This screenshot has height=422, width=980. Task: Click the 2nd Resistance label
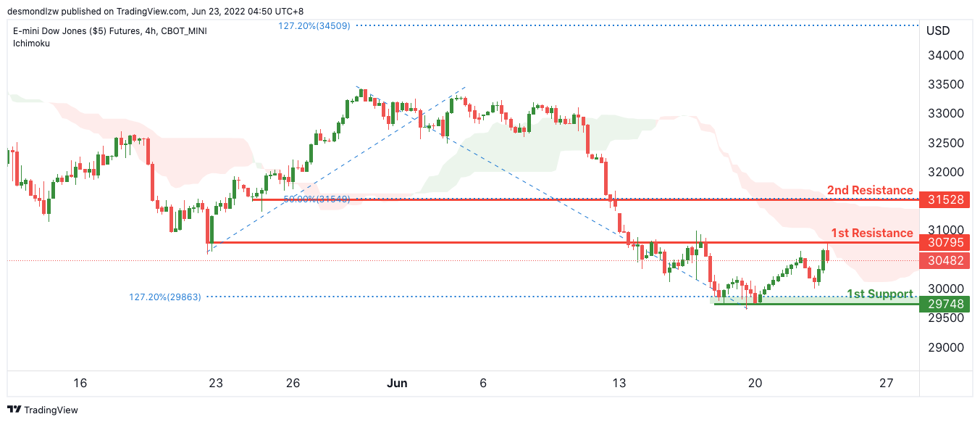870,191
